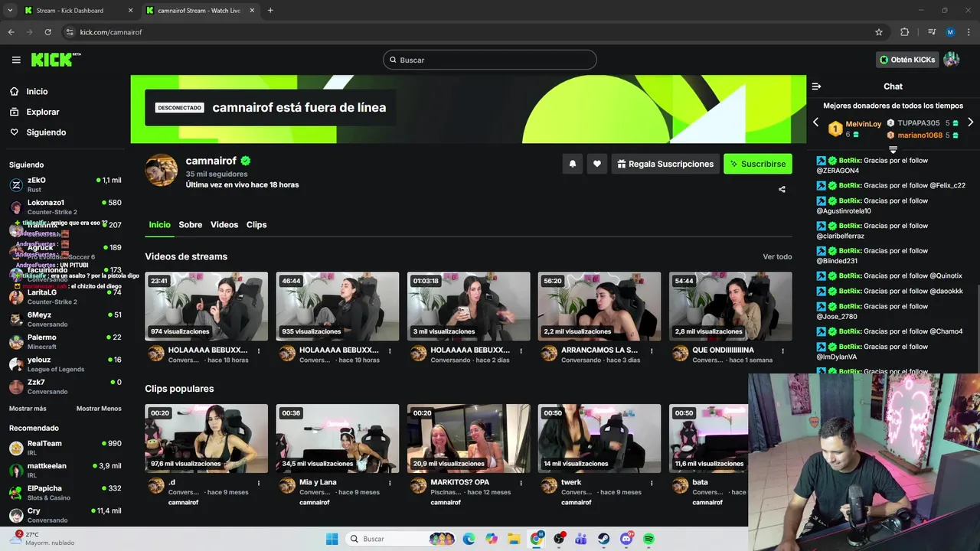Viewport: 980px width, 551px height.
Task: Click Ver todo for stream videos
Action: point(777,256)
